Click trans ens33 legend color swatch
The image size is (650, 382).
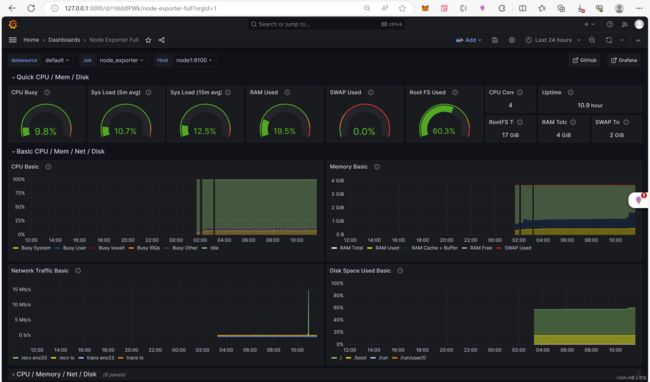click(81, 358)
